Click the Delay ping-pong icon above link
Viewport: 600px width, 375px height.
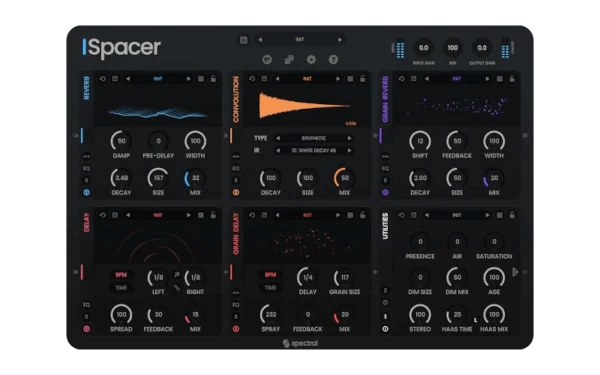tap(176, 275)
